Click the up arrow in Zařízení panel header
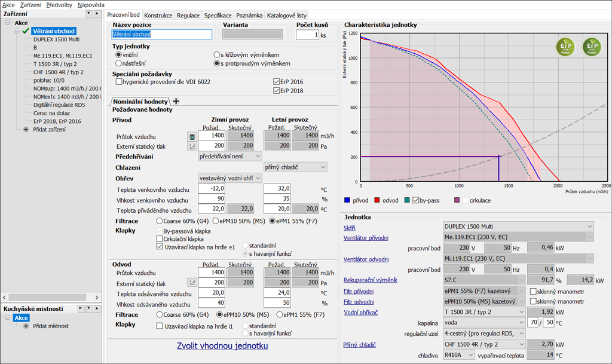Viewport: 612px width, 364px height. point(97,14)
